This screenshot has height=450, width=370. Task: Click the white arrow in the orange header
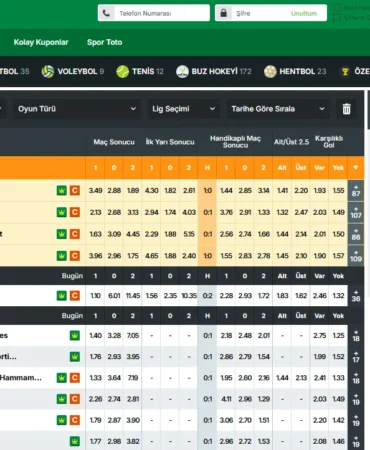[x=356, y=167]
